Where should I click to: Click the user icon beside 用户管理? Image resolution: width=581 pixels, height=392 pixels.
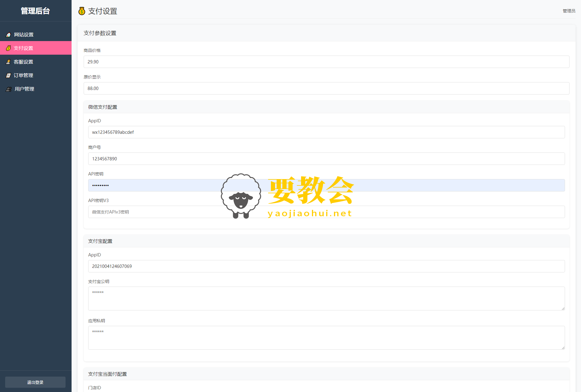pyautogui.click(x=9, y=89)
